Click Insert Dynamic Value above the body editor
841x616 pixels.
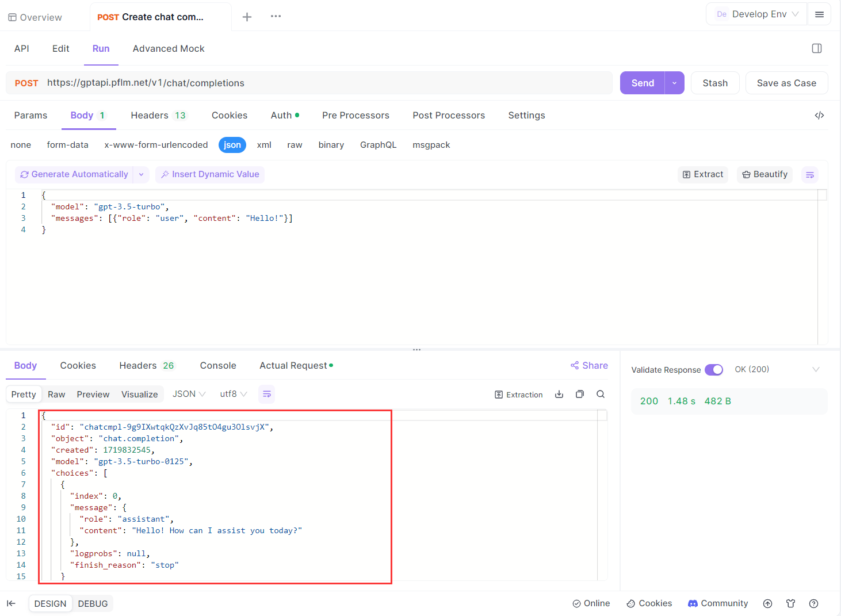(x=209, y=174)
